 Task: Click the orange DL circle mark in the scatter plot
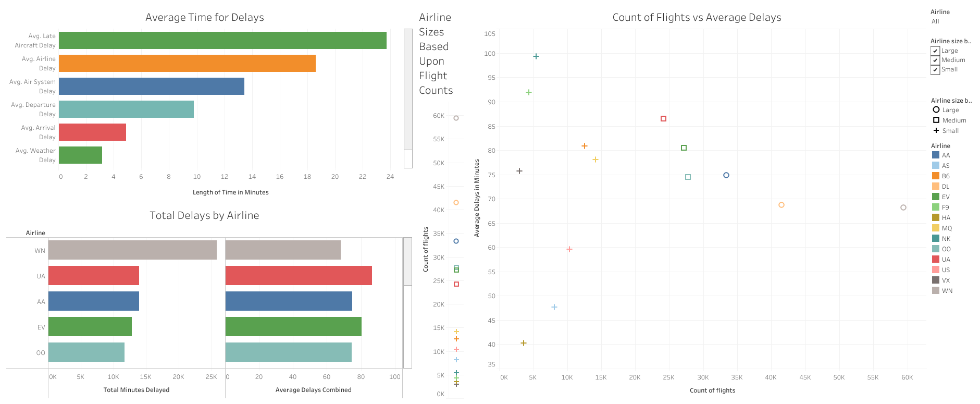781,205
